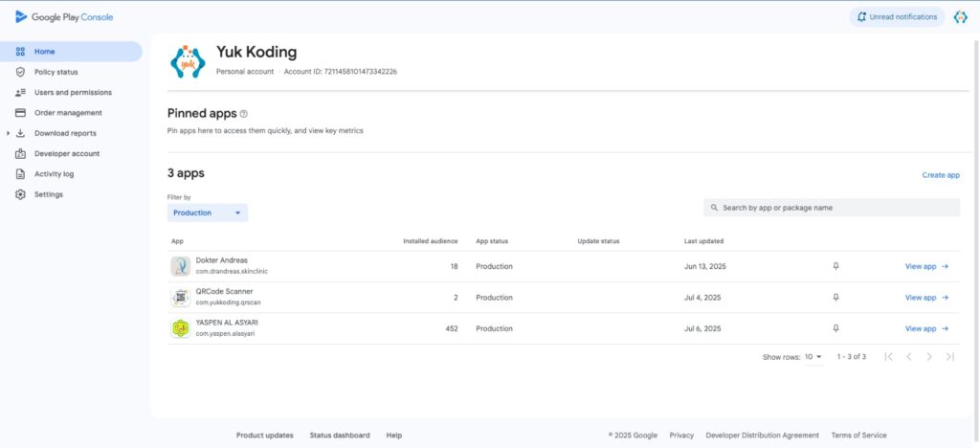Open the Show rows count dropdown

[x=813, y=357]
